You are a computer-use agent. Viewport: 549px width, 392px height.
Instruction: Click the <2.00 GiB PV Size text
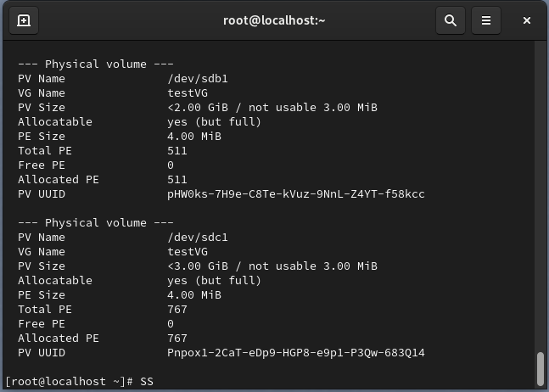[198, 108]
